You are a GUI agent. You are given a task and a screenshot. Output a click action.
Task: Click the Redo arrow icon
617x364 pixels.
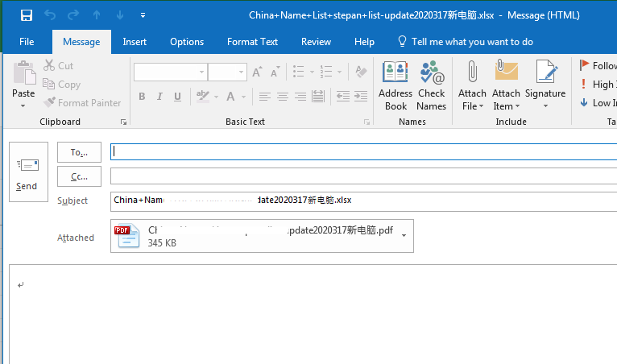[x=73, y=15]
